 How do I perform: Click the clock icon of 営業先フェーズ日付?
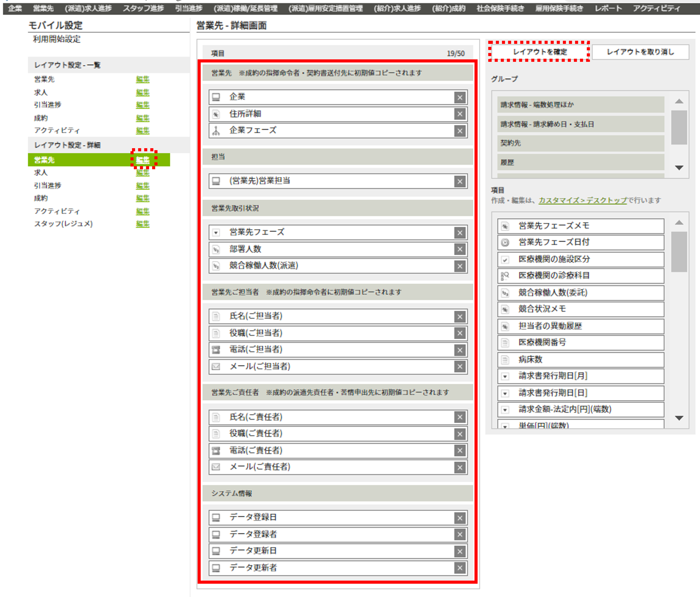click(x=505, y=242)
